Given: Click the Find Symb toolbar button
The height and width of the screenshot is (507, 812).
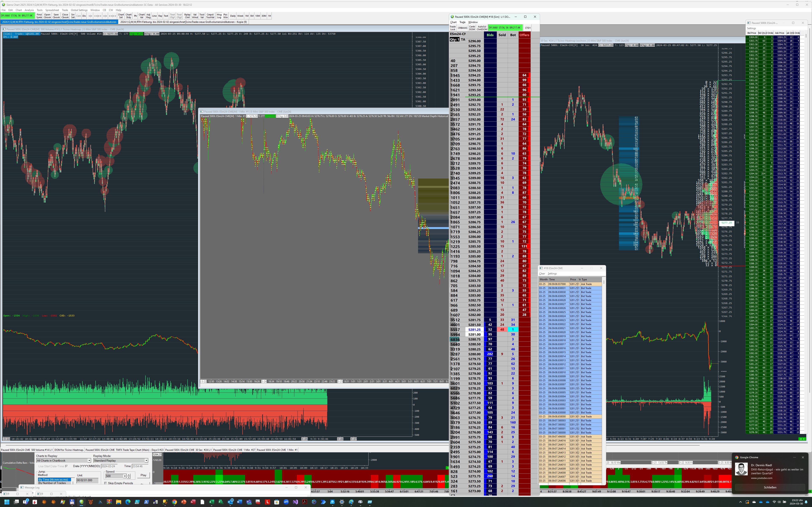Looking at the screenshot, I should (x=39, y=16).
